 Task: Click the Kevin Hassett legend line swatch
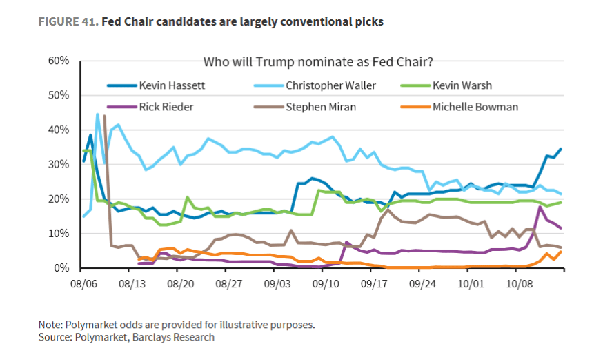(x=121, y=86)
